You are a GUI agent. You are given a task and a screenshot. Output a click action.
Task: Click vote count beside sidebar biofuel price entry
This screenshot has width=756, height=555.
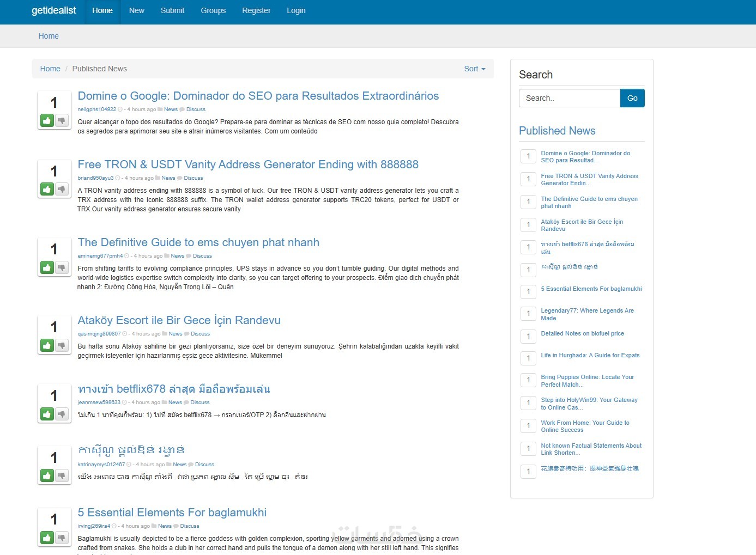[x=528, y=337]
